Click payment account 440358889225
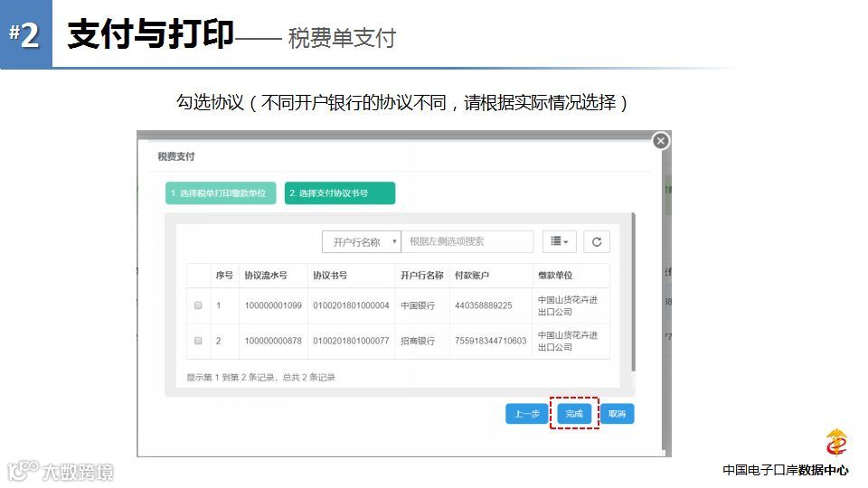 483,305
